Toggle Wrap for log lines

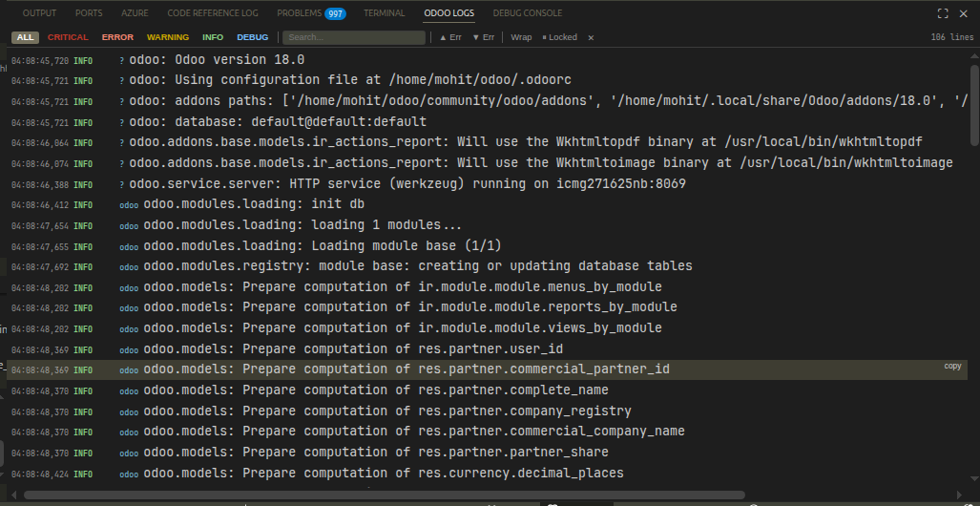(521, 37)
